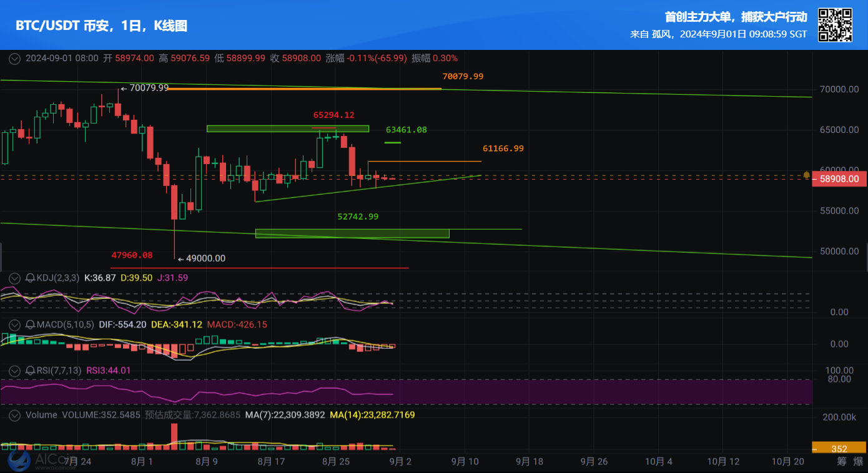Click the MACD indicator alert bell
868x473 pixels.
pyautogui.click(x=30, y=324)
